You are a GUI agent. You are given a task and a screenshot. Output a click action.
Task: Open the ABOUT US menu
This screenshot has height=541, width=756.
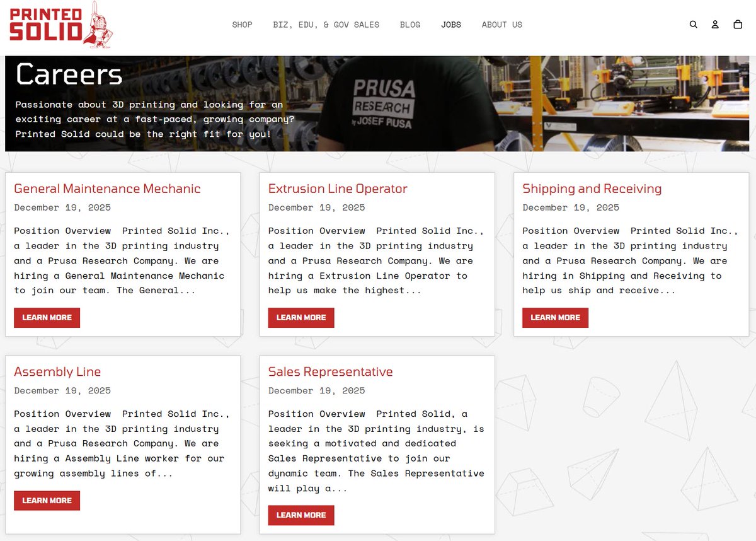[502, 25]
